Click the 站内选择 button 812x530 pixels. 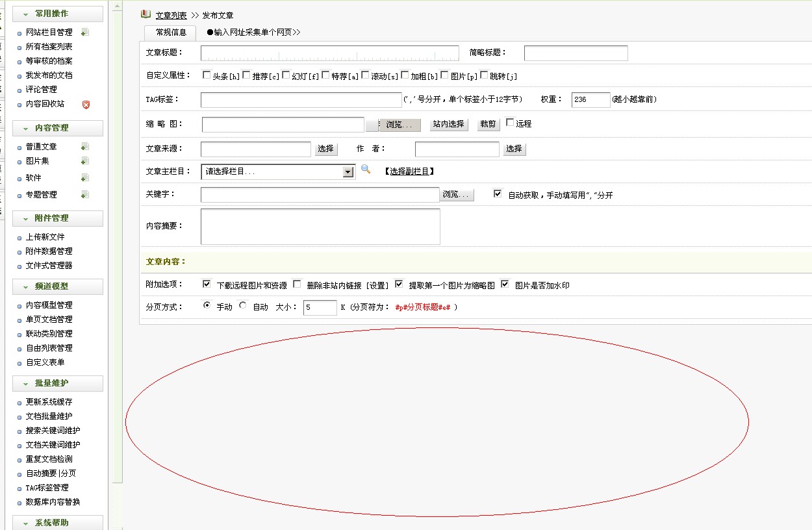[449, 124]
